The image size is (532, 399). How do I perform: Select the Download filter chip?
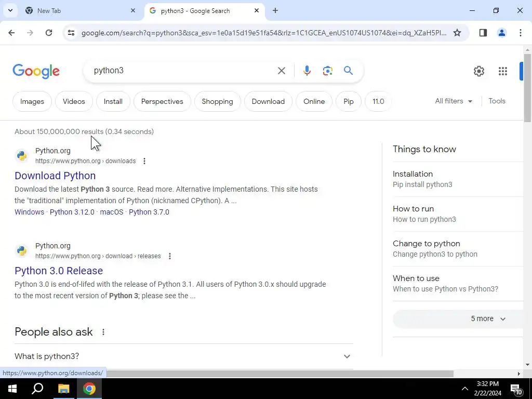(268, 101)
